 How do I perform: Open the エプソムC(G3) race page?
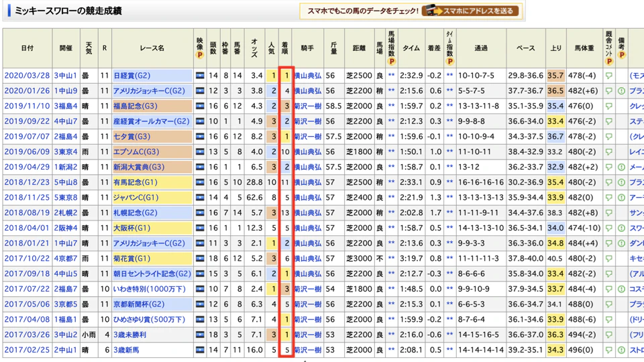pos(136,152)
